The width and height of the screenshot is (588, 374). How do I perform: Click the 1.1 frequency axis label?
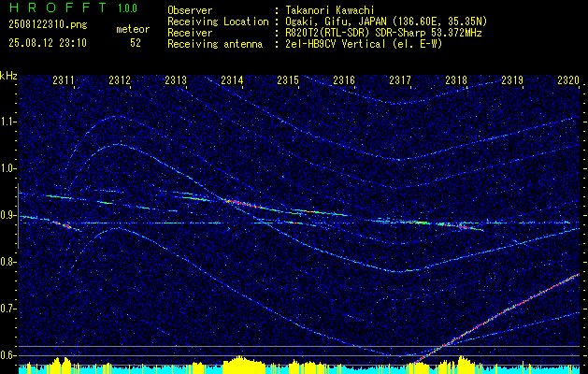pyautogui.click(x=7, y=122)
